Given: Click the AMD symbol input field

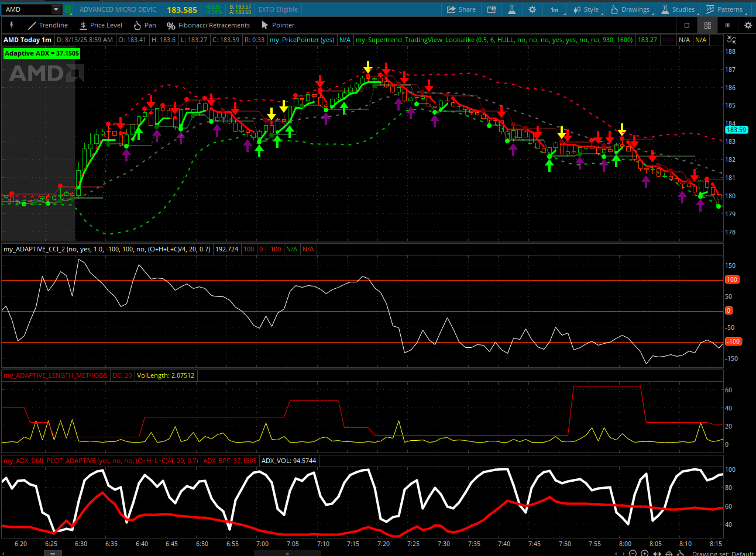Looking at the screenshot, I should click(26, 9).
